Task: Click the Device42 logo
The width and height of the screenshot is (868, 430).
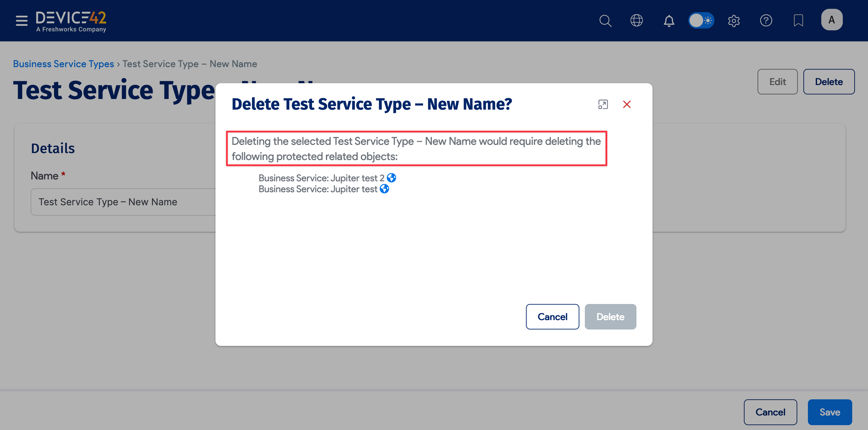Action: pyautogui.click(x=71, y=20)
